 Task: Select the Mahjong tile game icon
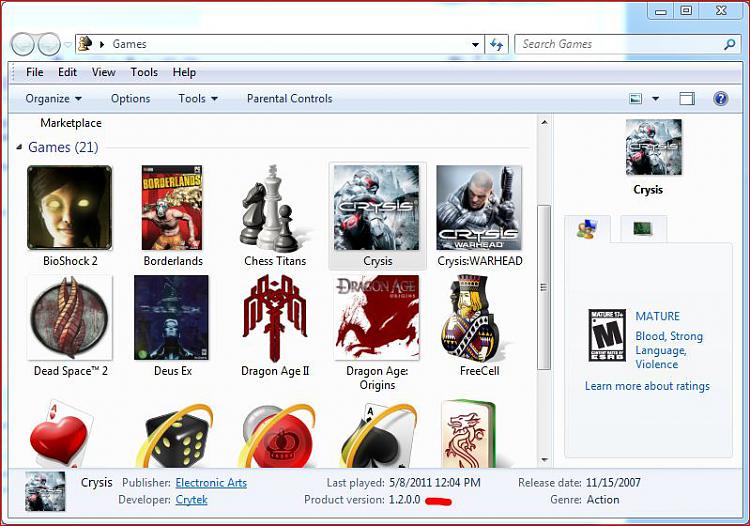469,434
